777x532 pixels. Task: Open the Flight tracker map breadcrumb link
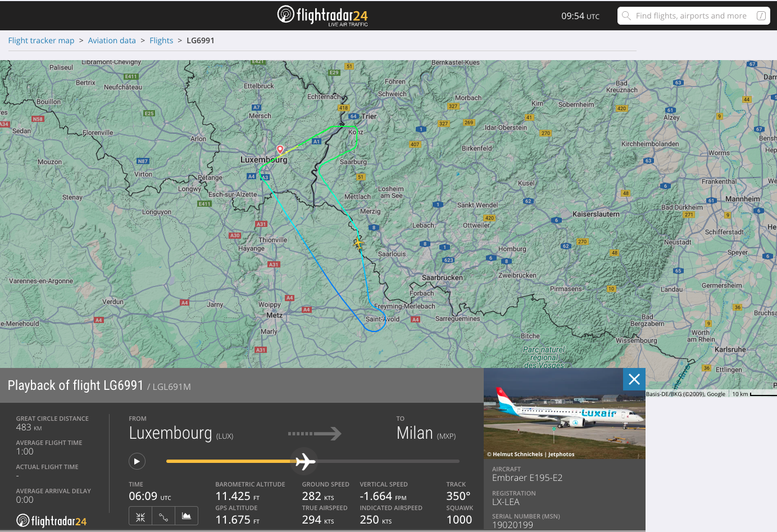pyautogui.click(x=41, y=40)
